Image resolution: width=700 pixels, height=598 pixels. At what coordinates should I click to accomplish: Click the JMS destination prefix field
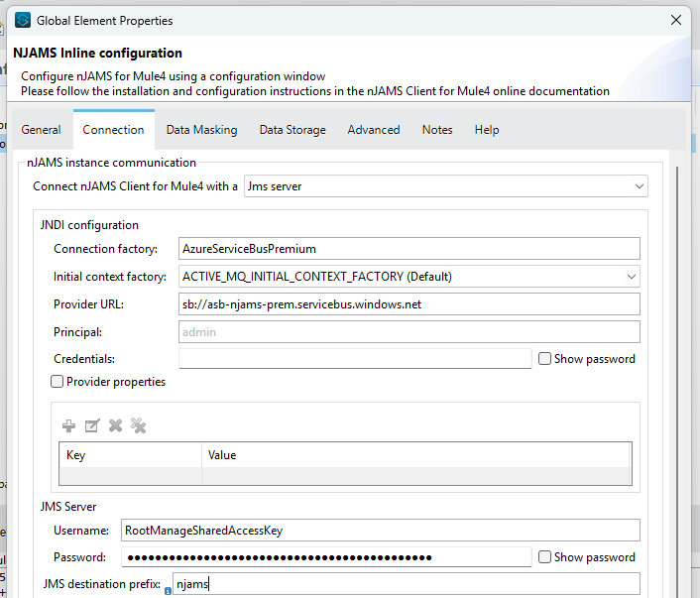(407, 584)
